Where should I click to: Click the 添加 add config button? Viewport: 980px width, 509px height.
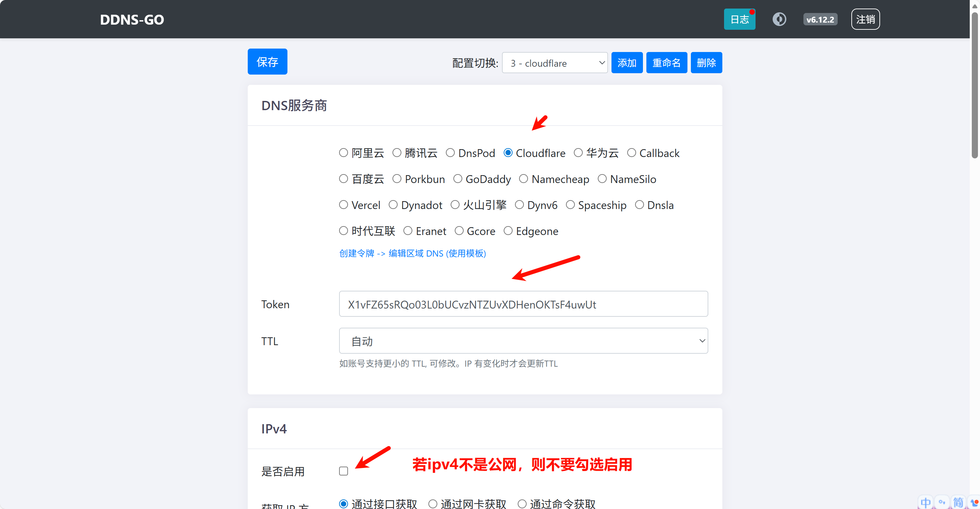(x=627, y=63)
